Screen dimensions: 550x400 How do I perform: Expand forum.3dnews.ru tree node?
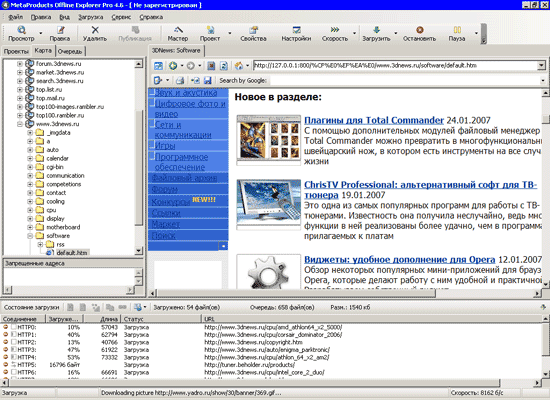[20, 64]
